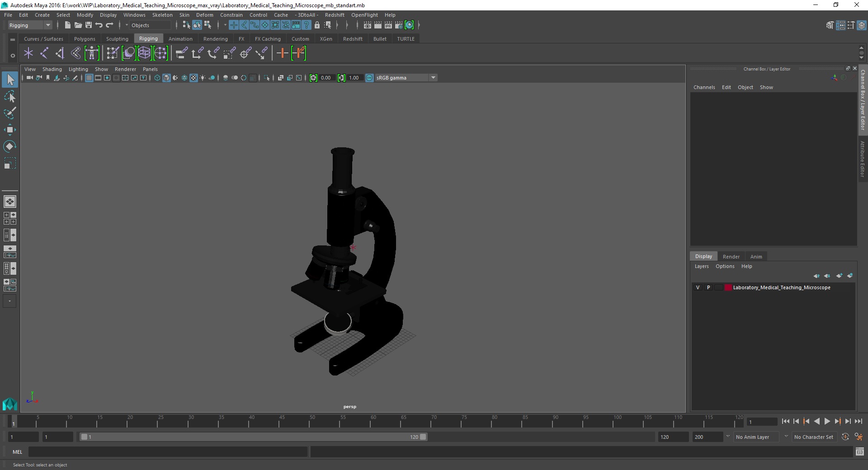Switch to the Polygons shelf tab
This screenshot has height=470, width=868.
[x=85, y=39]
